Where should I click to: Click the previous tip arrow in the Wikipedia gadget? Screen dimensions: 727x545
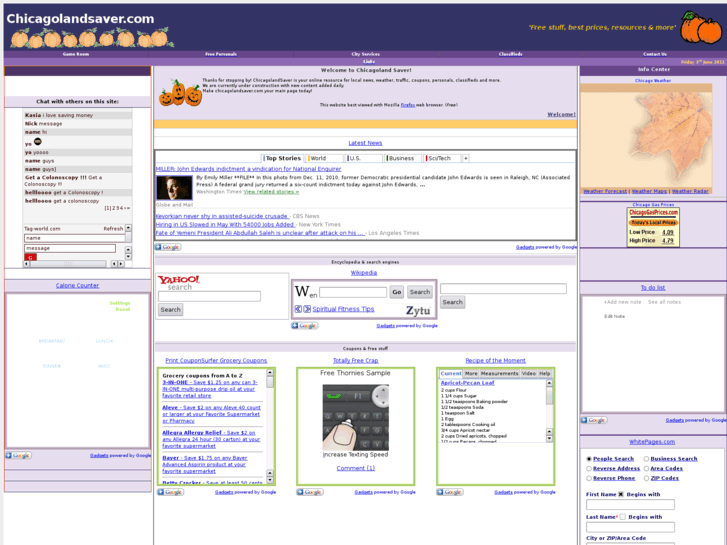tap(298, 309)
